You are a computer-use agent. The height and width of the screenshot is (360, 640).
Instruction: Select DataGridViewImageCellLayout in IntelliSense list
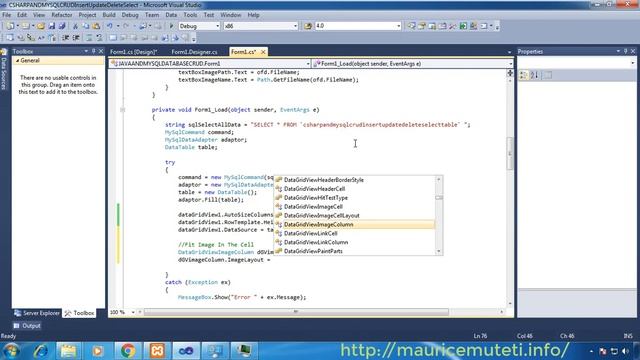pyautogui.click(x=354, y=216)
